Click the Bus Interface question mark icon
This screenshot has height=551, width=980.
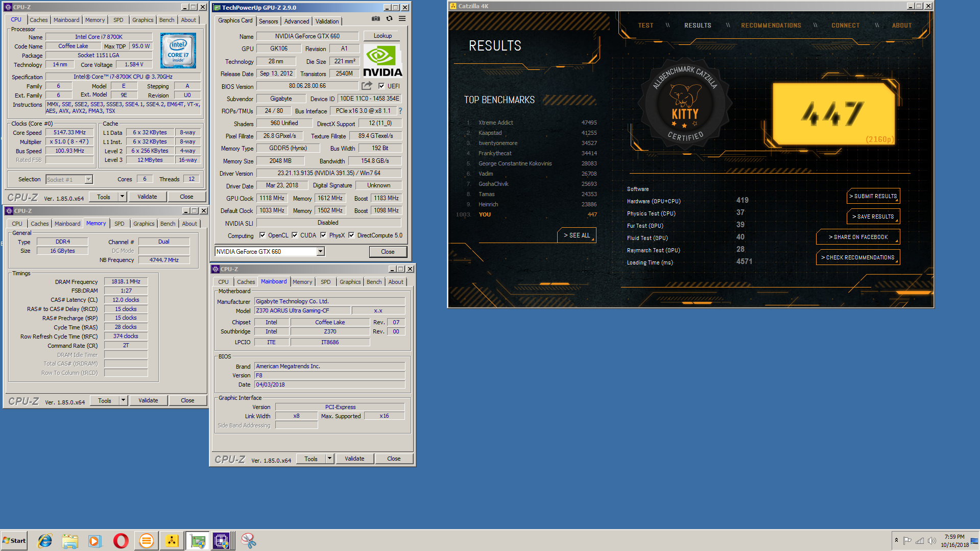pos(400,111)
